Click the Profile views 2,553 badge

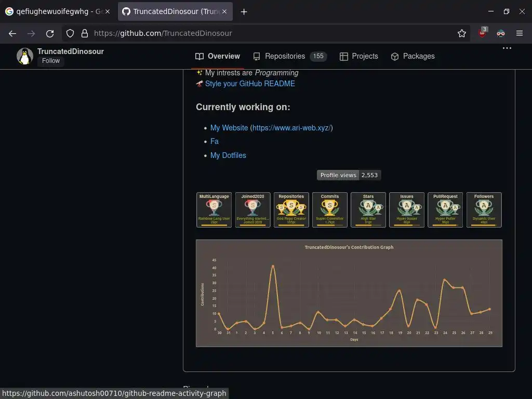click(349, 175)
